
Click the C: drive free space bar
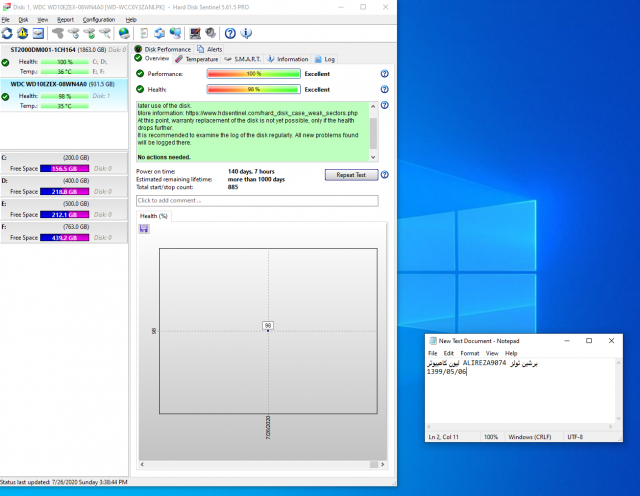(64, 168)
